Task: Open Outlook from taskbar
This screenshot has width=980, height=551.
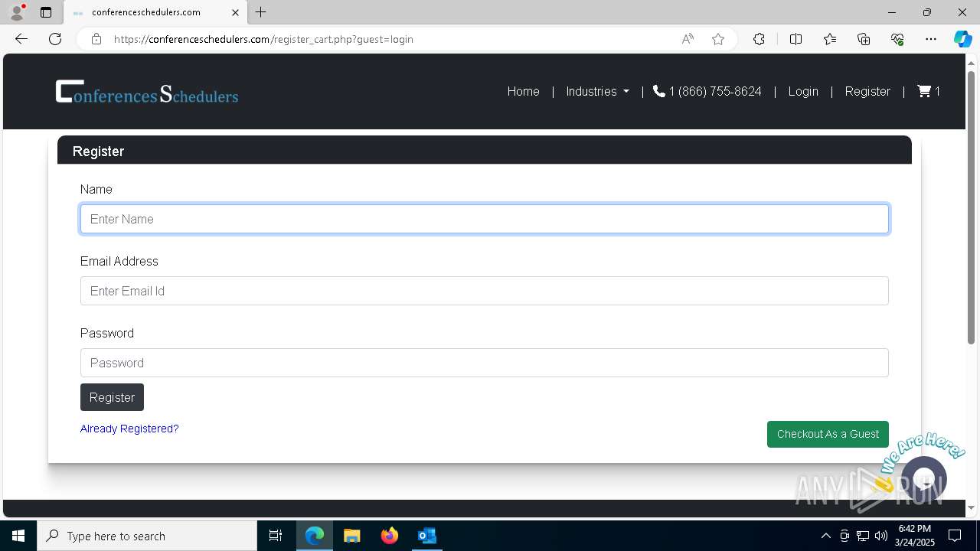Action: click(x=427, y=536)
